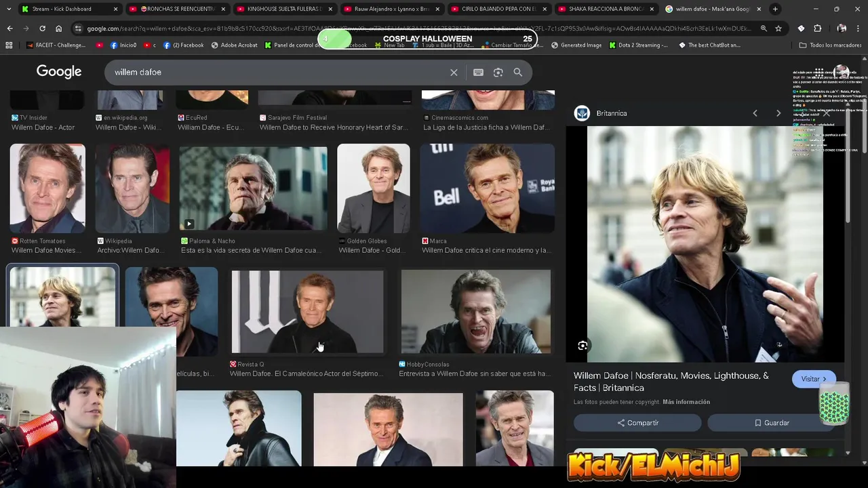868x488 pixels.
Task: Switch to RONCHAS SE REENCUENTRA tab
Action: tap(176, 9)
